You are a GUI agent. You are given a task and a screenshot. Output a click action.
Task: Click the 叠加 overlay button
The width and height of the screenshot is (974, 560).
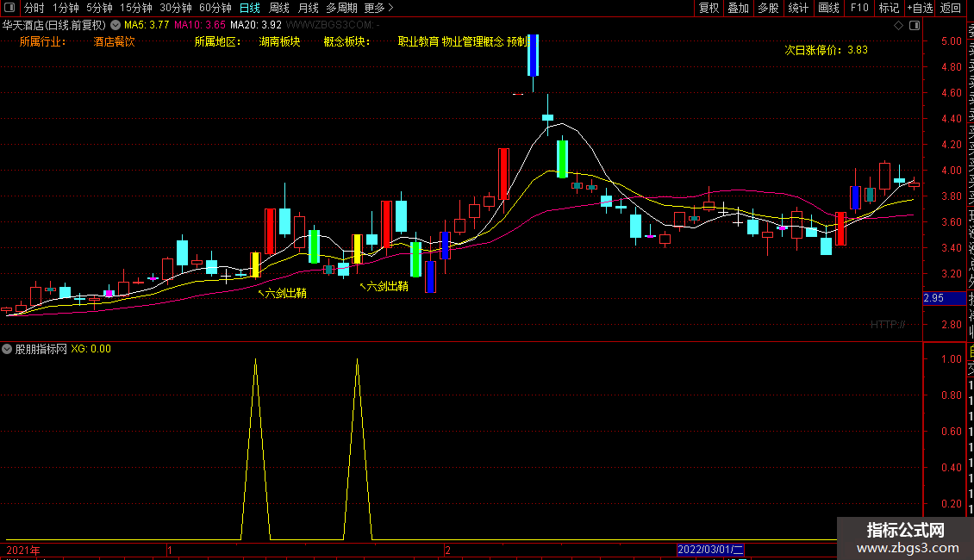[739, 8]
